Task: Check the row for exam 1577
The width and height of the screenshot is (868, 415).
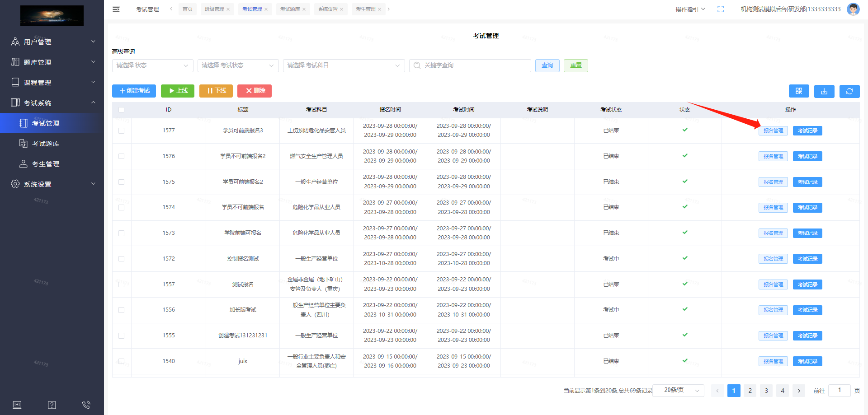Action: [121, 131]
